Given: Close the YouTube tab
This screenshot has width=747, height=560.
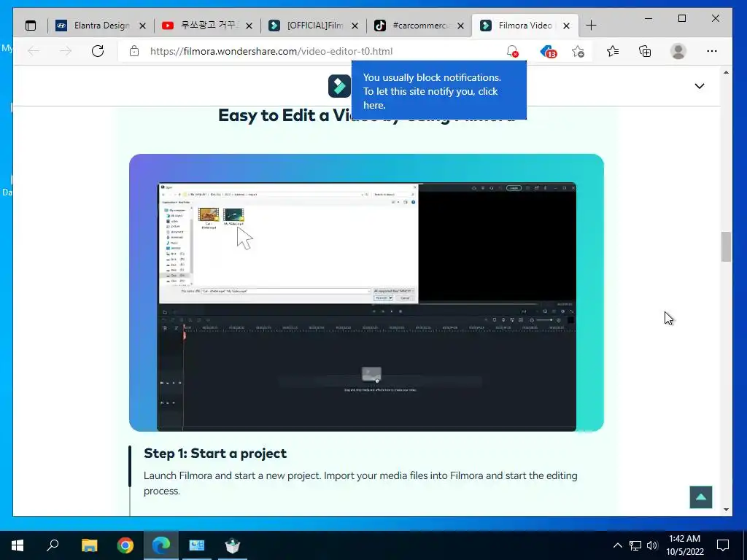Looking at the screenshot, I should coord(249,26).
